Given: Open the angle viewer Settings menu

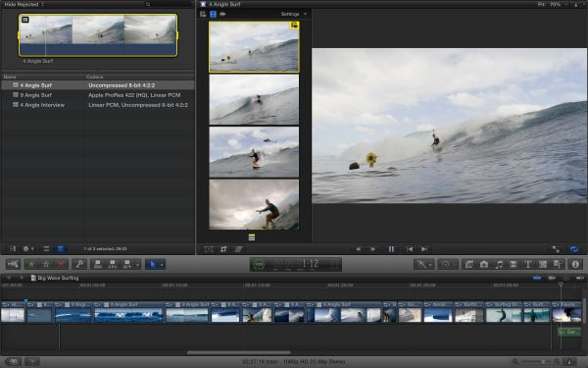Looking at the screenshot, I should click(x=294, y=14).
